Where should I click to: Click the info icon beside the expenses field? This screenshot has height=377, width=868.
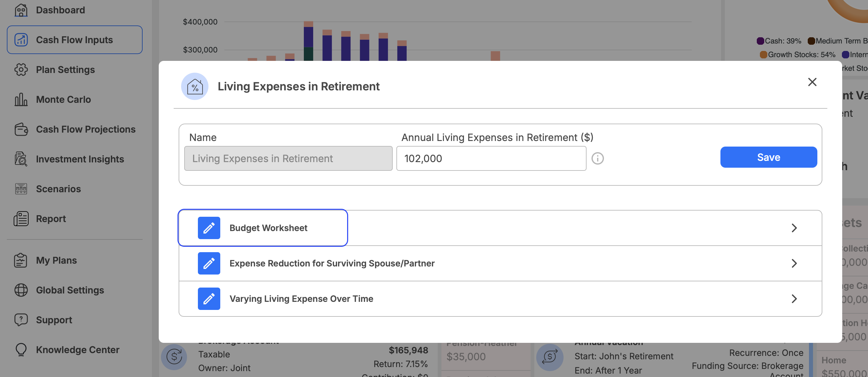point(597,158)
